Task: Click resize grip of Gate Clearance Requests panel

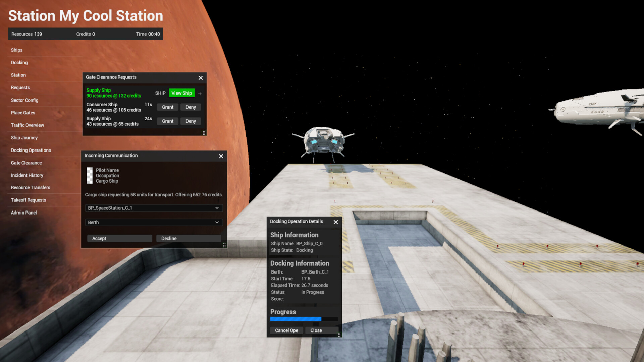Action: coord(204,133)
